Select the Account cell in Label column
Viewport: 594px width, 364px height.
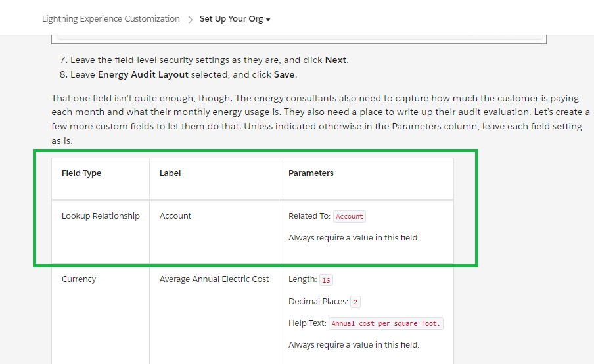click(175, 216)
